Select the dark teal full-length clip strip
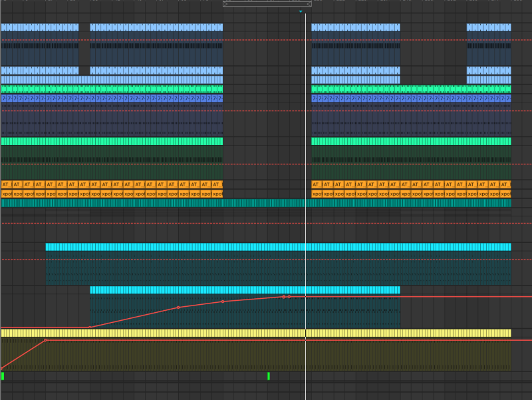This screenshot has height=400, width=532. click(x=256, y=203)
